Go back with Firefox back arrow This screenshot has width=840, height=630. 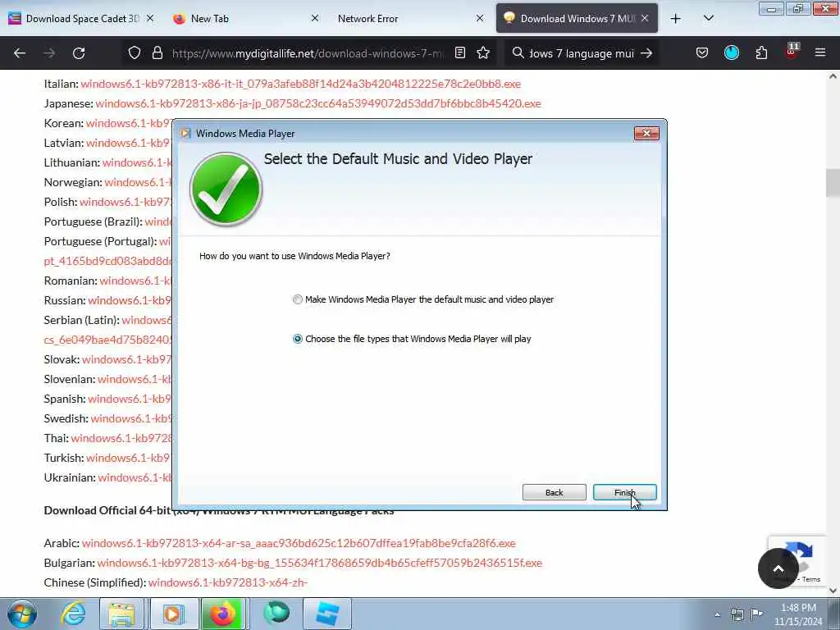coord(20,53)
